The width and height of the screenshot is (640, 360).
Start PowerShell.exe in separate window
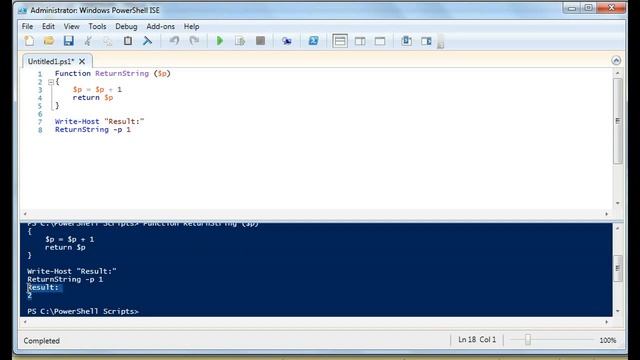313,41
